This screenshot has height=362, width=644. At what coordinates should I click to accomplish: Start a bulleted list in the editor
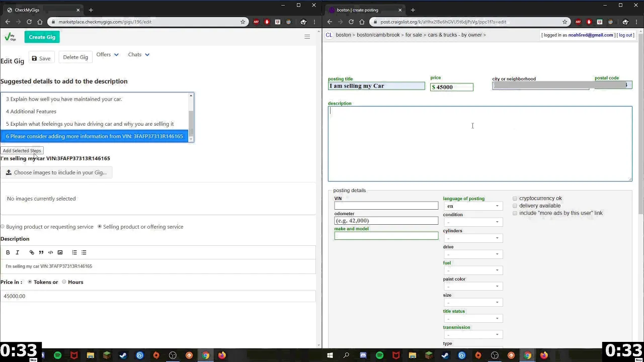pos(84,252)
